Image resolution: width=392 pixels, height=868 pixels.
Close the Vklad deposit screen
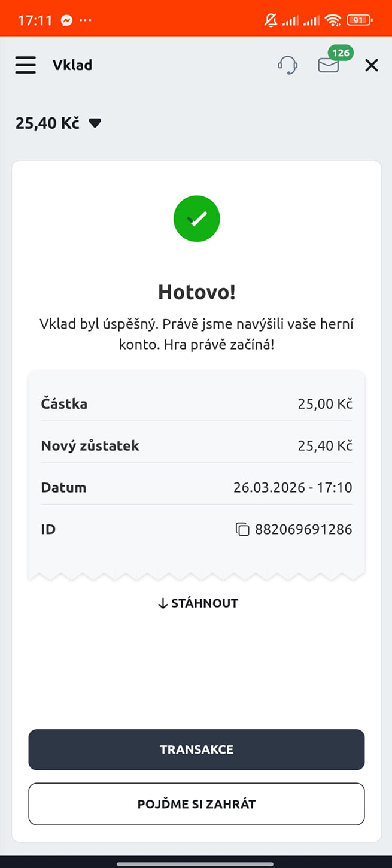(x=372, y=65)
